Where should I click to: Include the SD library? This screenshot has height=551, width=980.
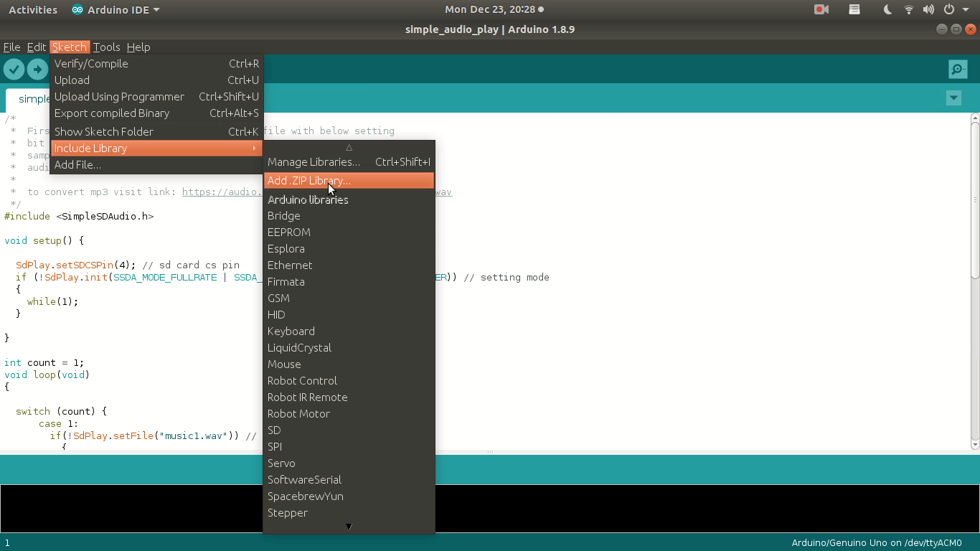(x=349, y=430)
